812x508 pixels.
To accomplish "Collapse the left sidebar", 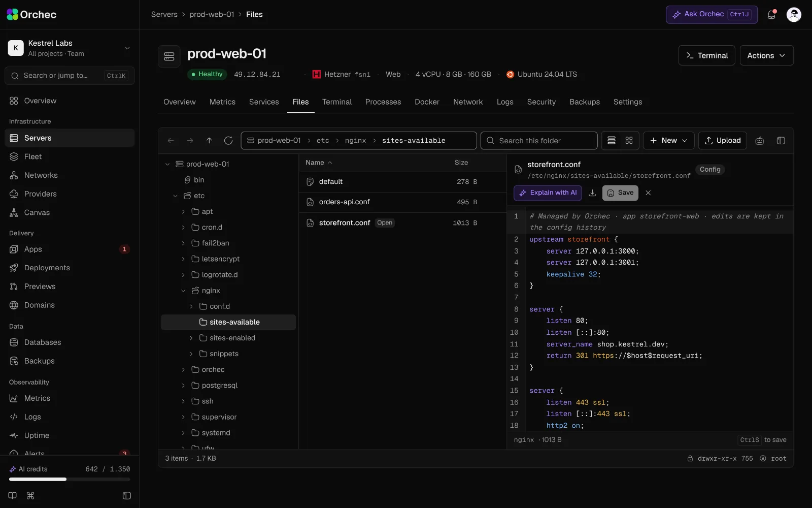I will coord(127,495).
